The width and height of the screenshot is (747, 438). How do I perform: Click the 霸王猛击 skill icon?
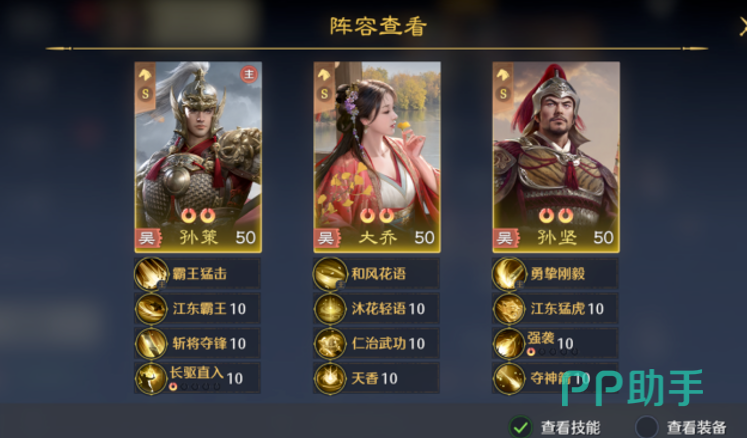click(x=151, y=274)
